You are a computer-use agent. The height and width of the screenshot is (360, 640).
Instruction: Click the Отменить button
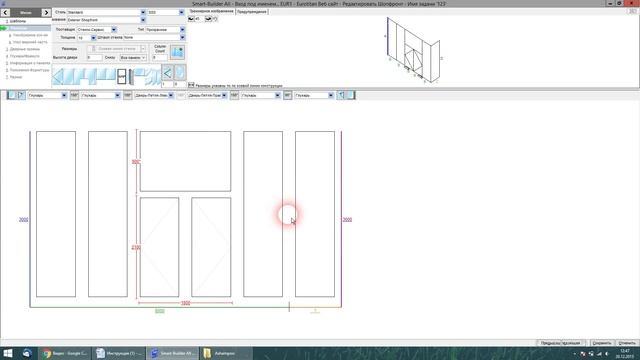pos(627,343)
